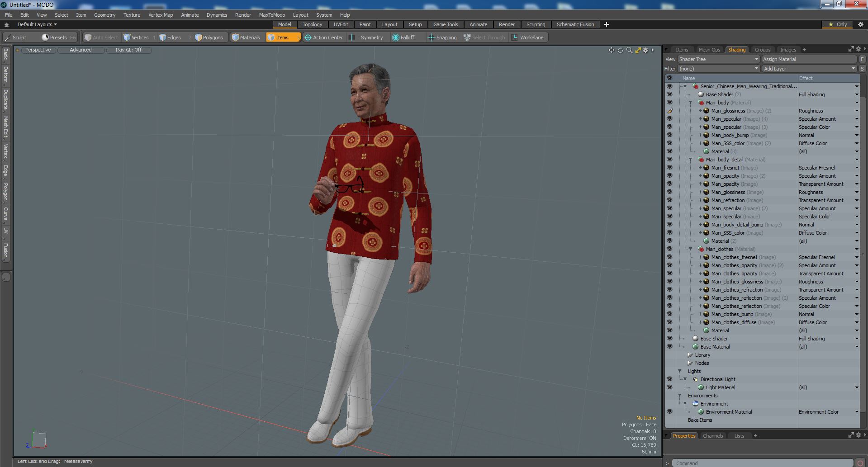The height and width of the screenshot is (467, 868).
Task: Switch to the Mesh Ops panel tab
Action: tap(709, 50)
